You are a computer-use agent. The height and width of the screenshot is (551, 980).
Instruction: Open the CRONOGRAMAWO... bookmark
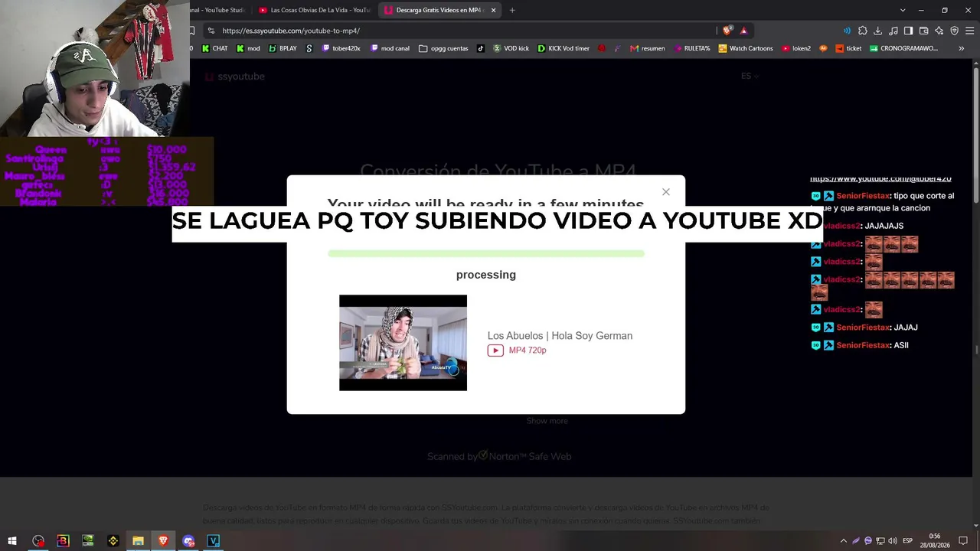tap(903, 48)
